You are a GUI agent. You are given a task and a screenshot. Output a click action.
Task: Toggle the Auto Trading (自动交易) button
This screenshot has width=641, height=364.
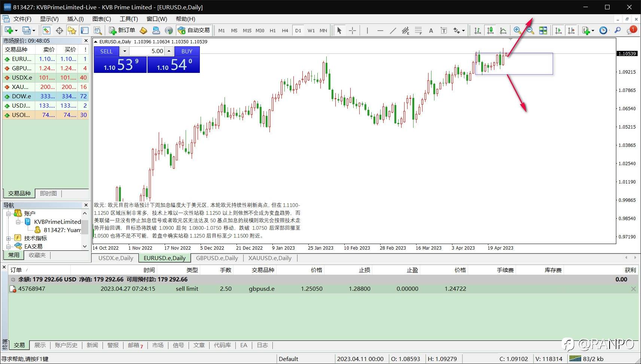(x=194, y=30)
